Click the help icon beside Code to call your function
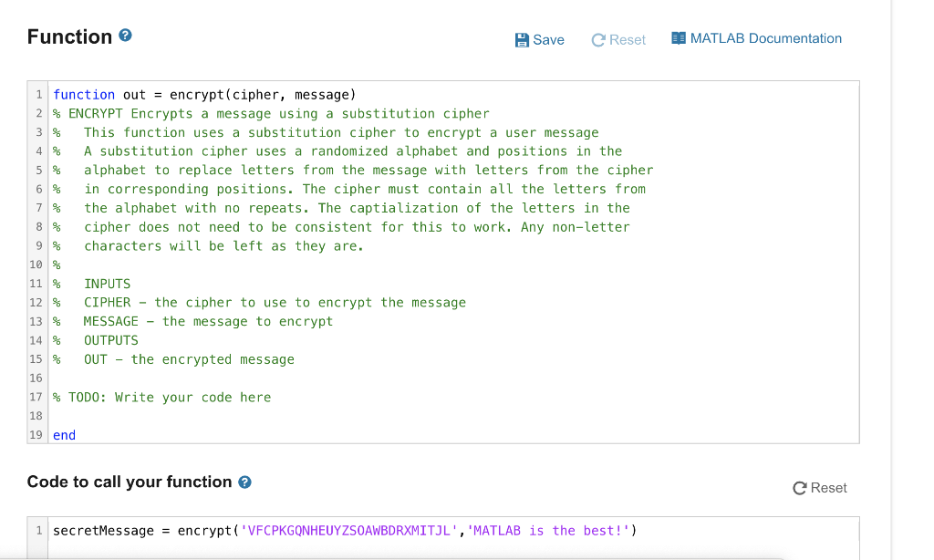The height and width of the screenshot is (560, 934). [x=244, y=482]
